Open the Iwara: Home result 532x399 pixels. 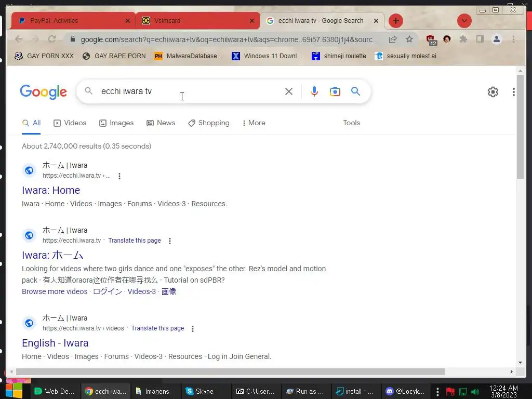(51, 190)
